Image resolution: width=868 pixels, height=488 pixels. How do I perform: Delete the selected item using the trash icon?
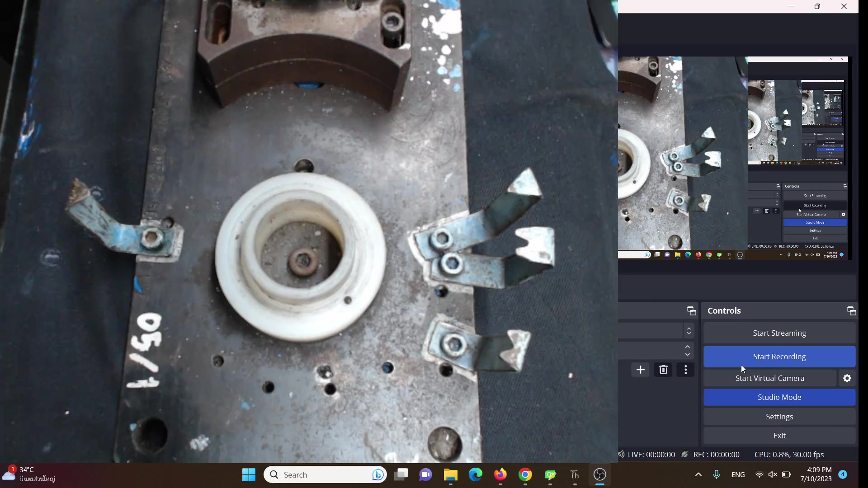click(663, 370)
